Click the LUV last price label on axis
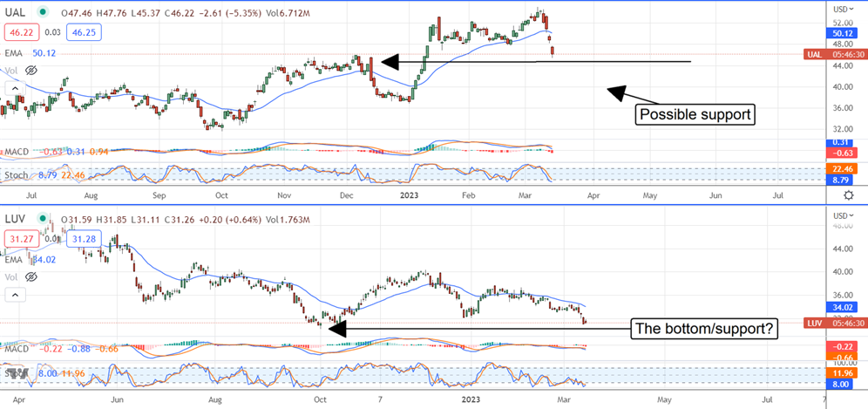The height and width of the screenshot is (409, 868). coord(836,323)
